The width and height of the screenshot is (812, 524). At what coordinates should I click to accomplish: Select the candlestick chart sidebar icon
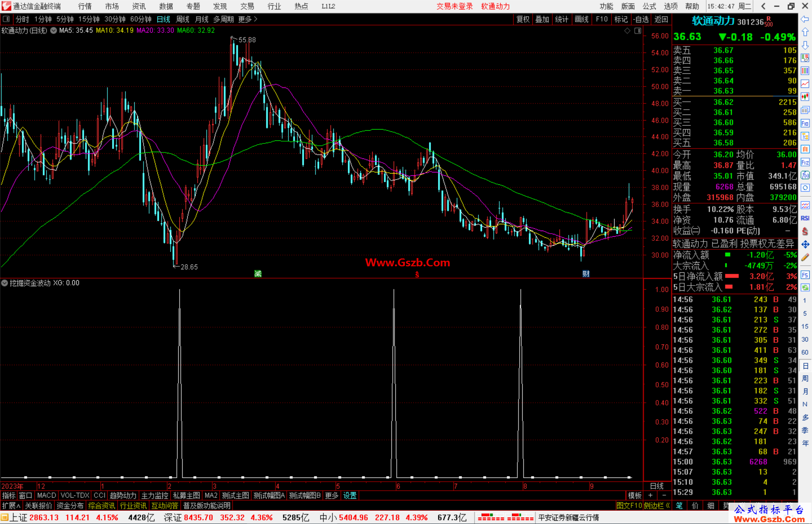(x=805, y=97)
